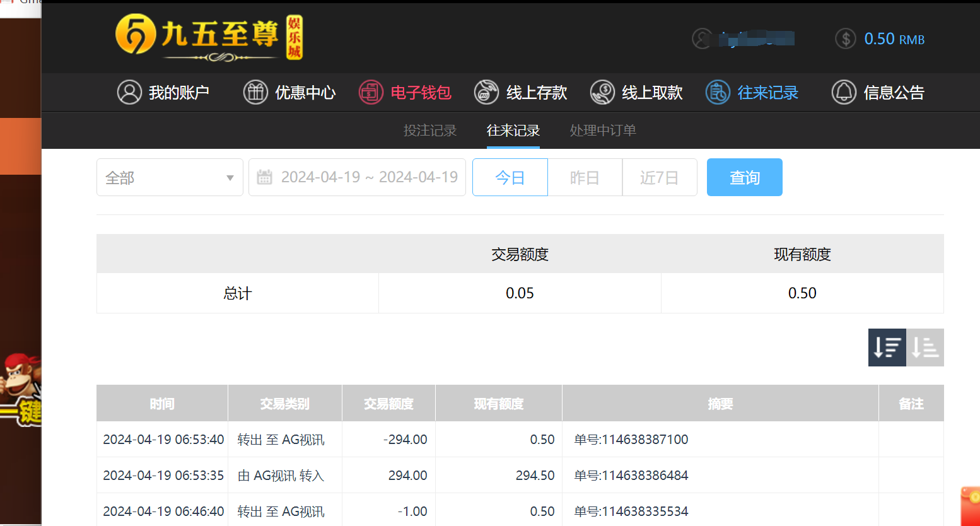Click the 电子钱包 wallet icon
Image resolution: width=980 pixels, height=526 pixels.
371,92
